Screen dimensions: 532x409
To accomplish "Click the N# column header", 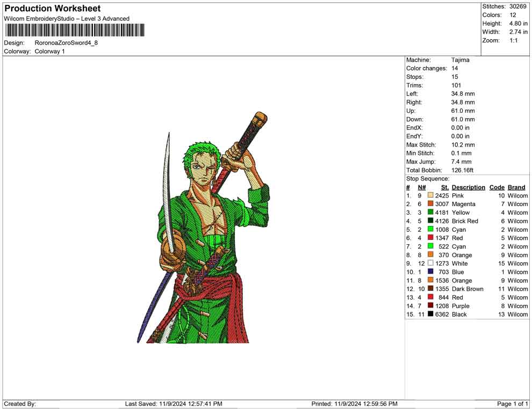I will coord(422,187).
